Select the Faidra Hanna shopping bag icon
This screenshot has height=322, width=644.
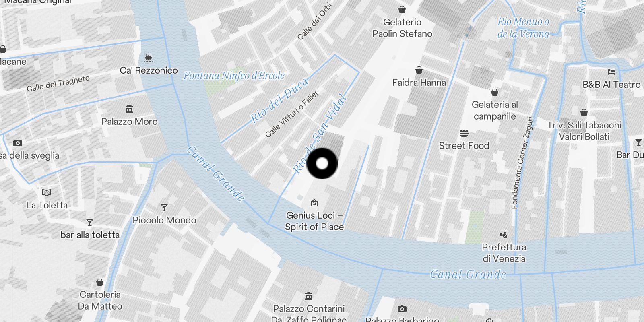(419, 70)
